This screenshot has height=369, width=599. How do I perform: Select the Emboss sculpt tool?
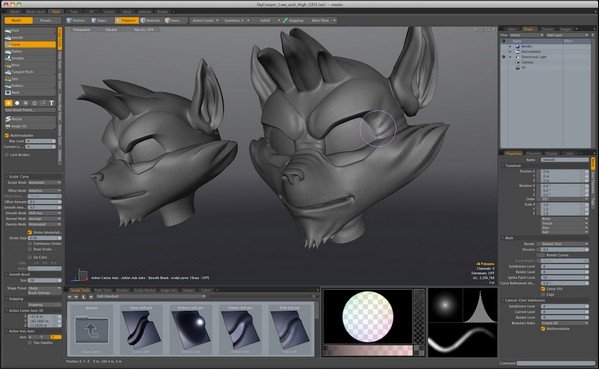coord(30,86)
